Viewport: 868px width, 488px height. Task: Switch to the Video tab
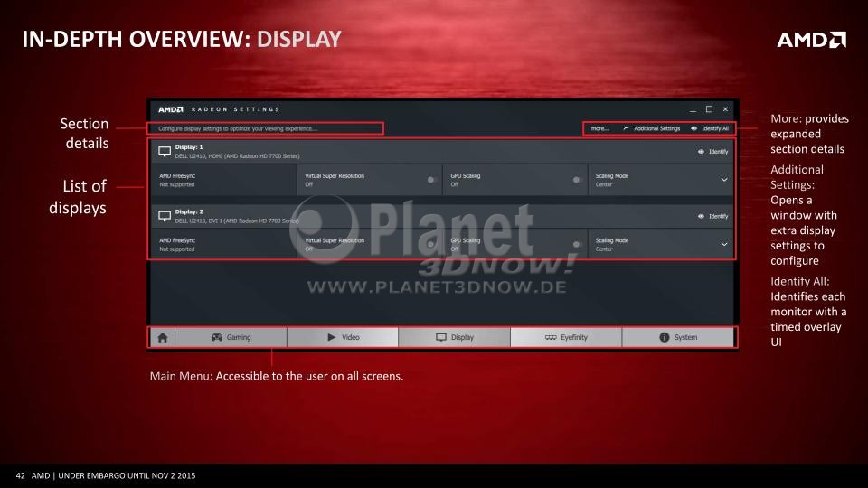coord(343,337)
